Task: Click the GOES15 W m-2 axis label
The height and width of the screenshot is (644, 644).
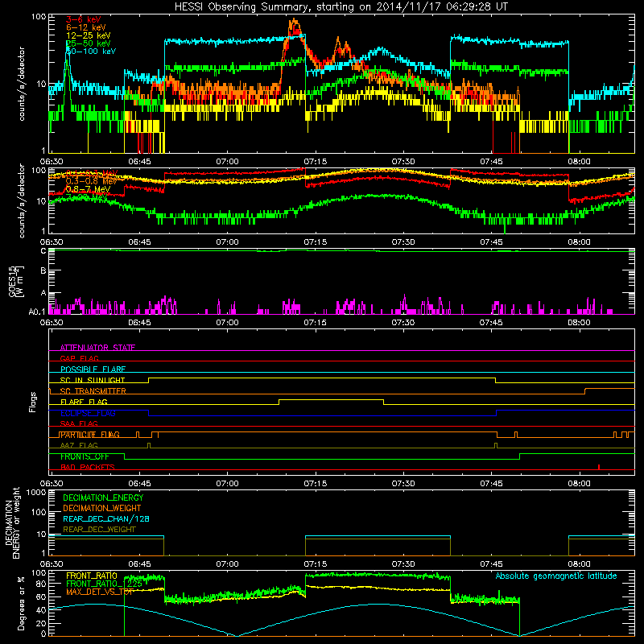Action: (17, 281)
